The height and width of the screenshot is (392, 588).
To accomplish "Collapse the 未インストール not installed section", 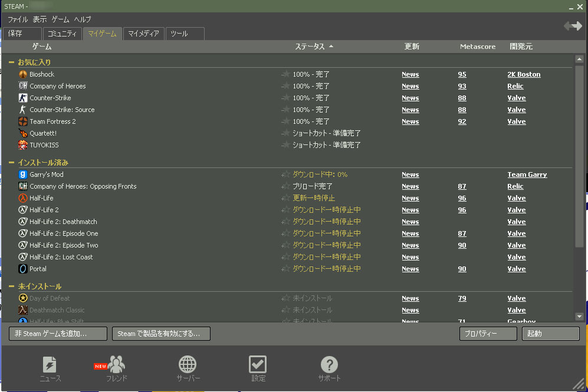I will tap(12, 286).
